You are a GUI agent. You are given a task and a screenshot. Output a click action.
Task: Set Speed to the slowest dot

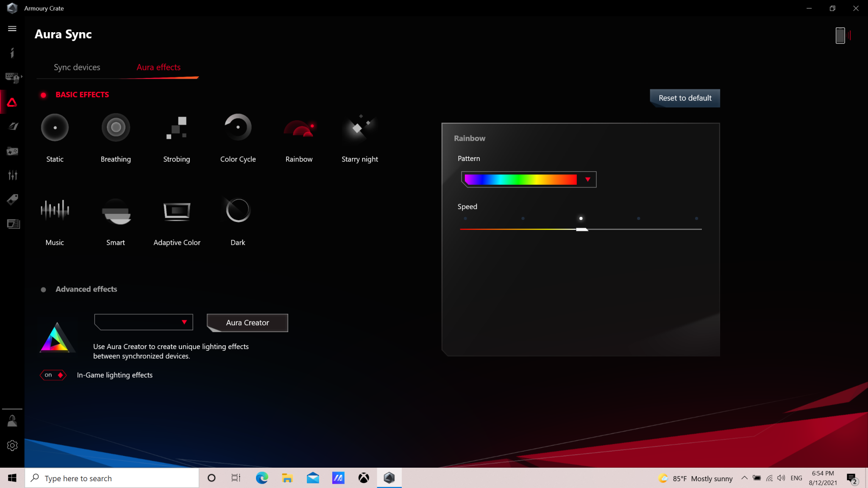click(x=465, y=219)
